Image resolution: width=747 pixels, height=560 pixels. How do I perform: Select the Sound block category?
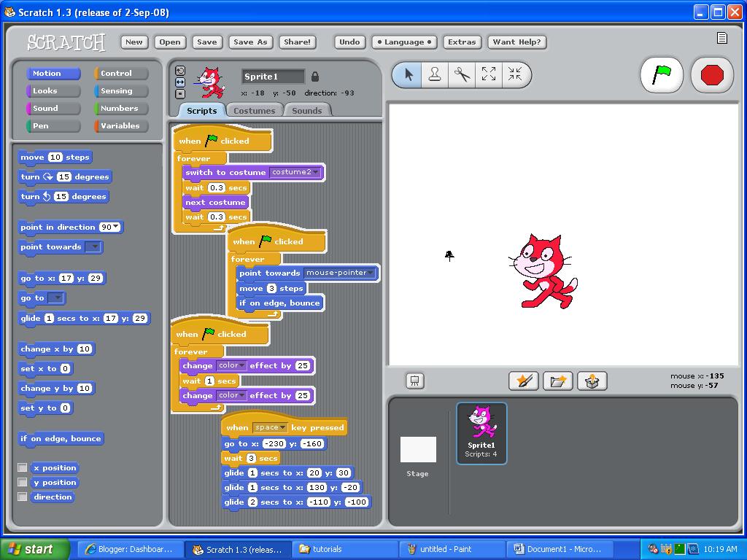tap(53, 108)
